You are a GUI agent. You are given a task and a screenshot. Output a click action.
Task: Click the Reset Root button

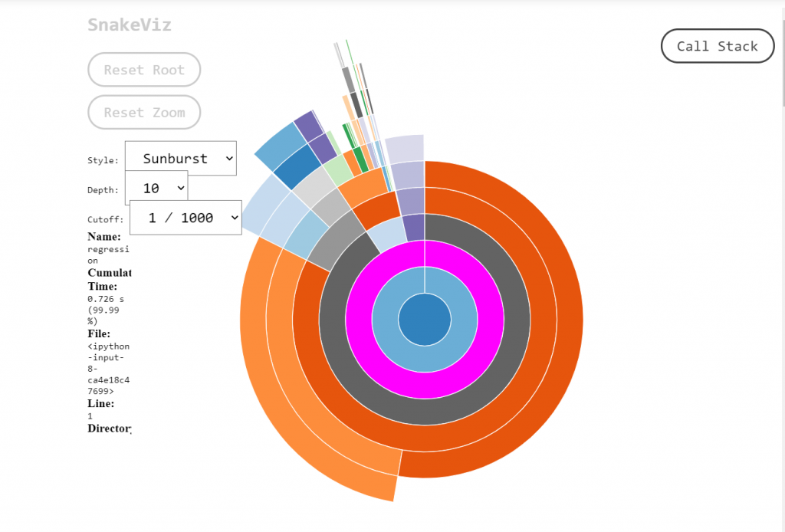[143, 69]
